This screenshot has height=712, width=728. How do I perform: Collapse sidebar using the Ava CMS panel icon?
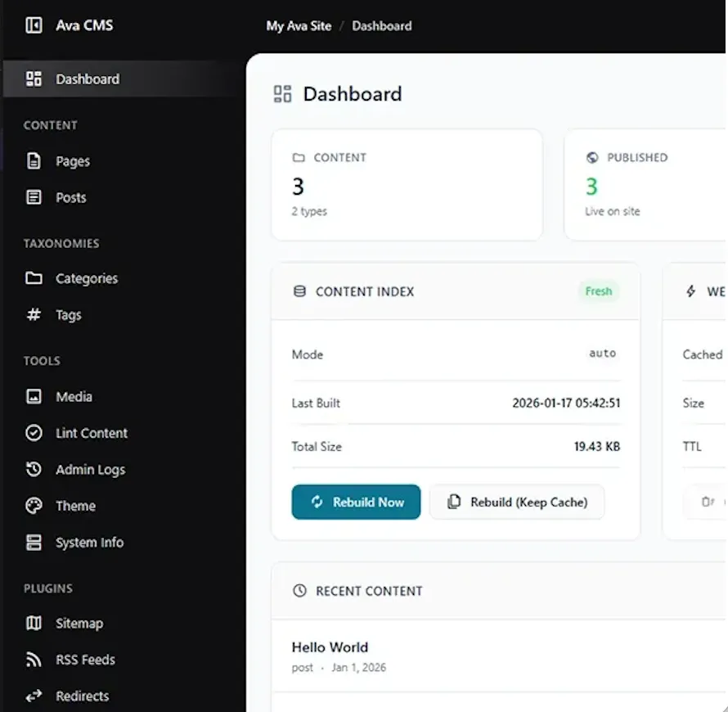pyautogui.click(x=34, y=25)
